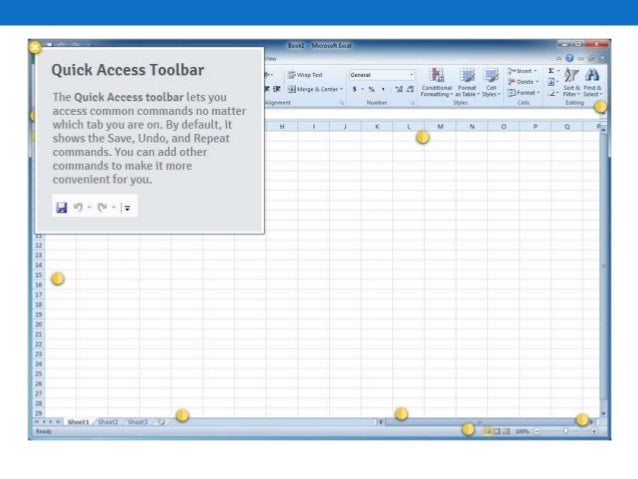This screenshot has width=638, height=479.
Task: Click the horizontal scrollbar right arrow
Action: [591, 422]
